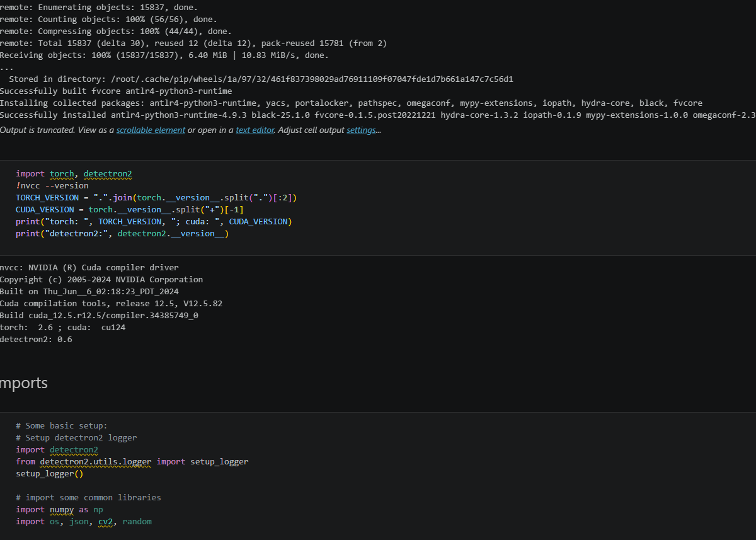Open cell output 'settings' link

coord(361,130)
